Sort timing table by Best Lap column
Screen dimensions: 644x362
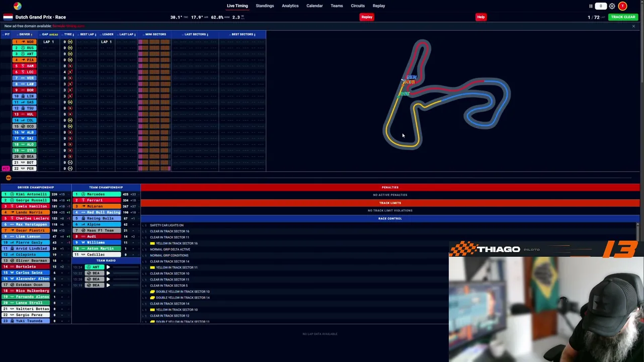[x=88, y=34]
